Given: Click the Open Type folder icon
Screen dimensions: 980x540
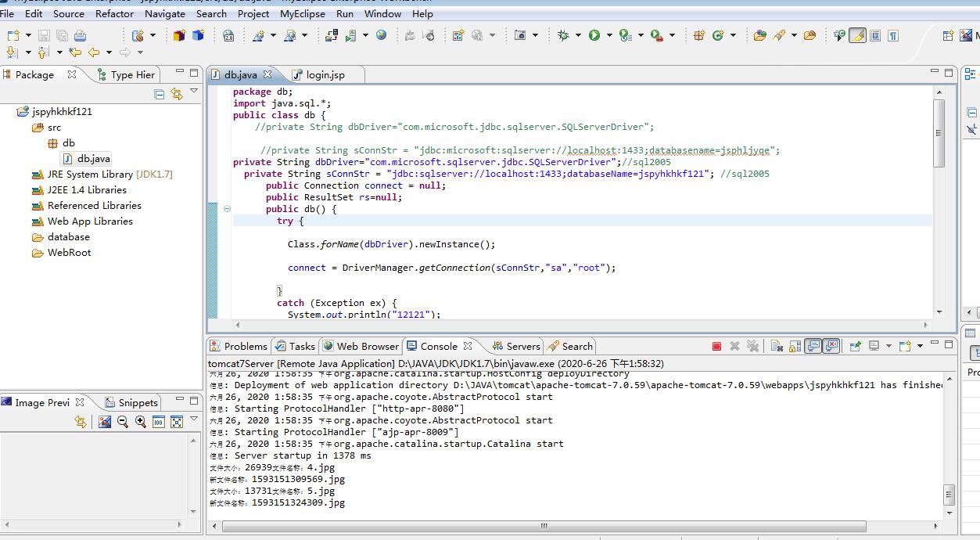Looking at the screenshot, I should tap(759, 35).
